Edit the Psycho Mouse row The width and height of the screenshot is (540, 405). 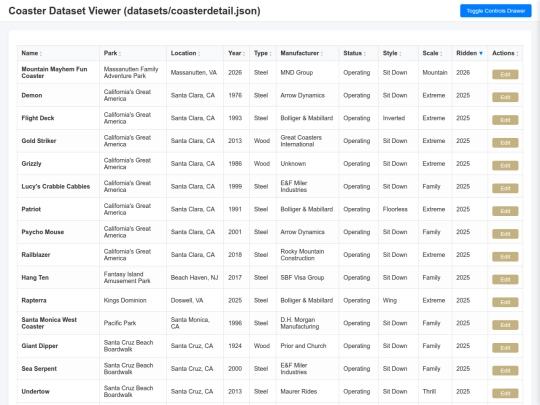pyautogui.click(x=505, y=234)
